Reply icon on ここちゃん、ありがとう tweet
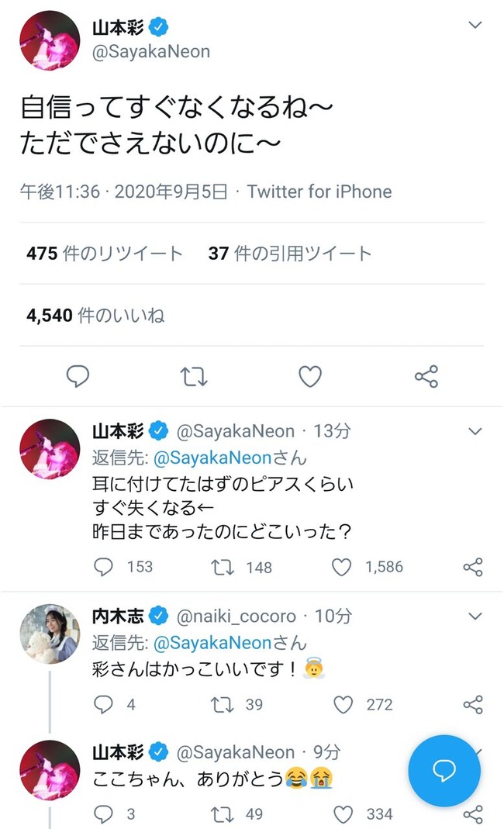 pyautogui.click(x=103, y=813)
